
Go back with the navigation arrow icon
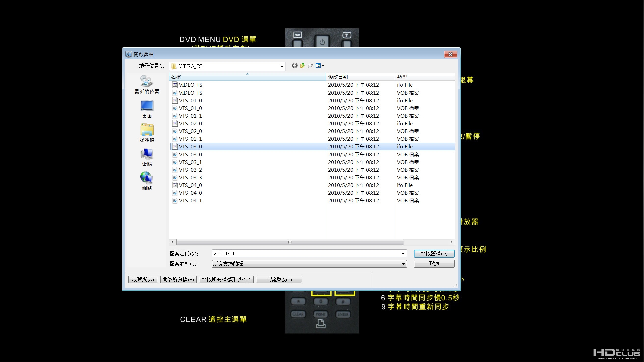[x=294, y=65]
